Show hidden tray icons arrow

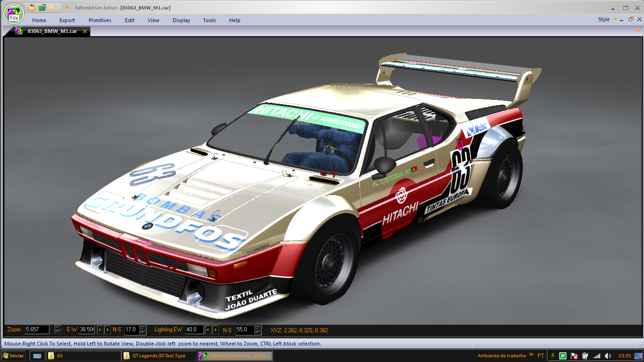tap(553, 355)
